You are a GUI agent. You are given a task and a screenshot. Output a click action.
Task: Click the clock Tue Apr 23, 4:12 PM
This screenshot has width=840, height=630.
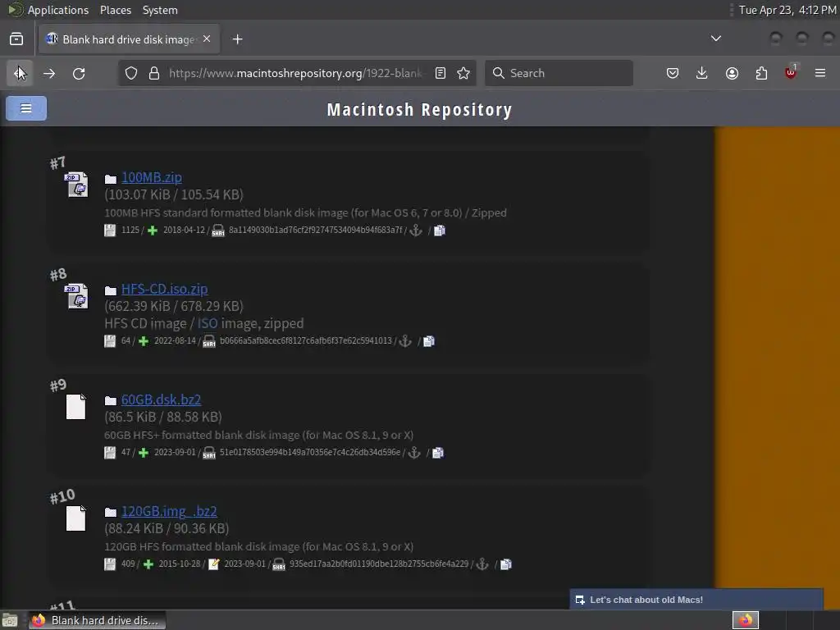(787, 10)
